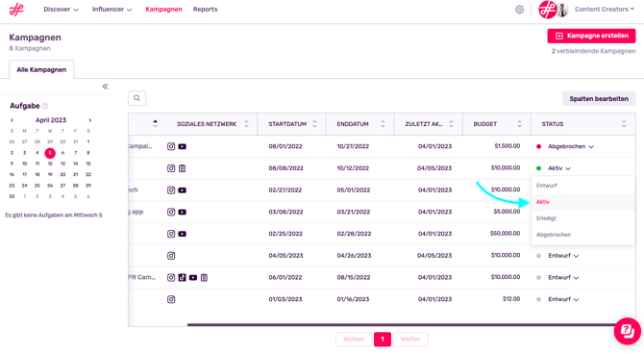644x354 pixels.
Task: Select Erledigt in status menu
Action: pyautogui.click(x=582, y=218)
